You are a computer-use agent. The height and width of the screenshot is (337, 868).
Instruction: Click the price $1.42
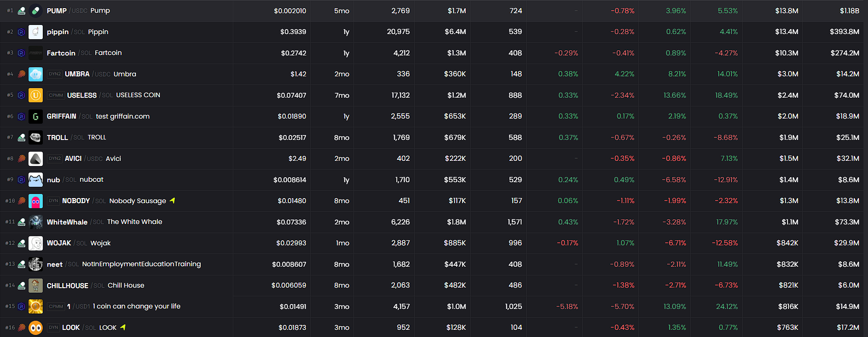298,74
